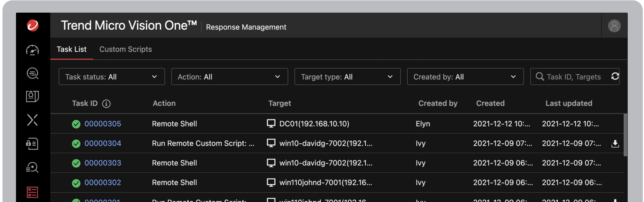The image size is (644, 202).
Task: Click the table vertical scrollbar
Action: pos(625,135)
